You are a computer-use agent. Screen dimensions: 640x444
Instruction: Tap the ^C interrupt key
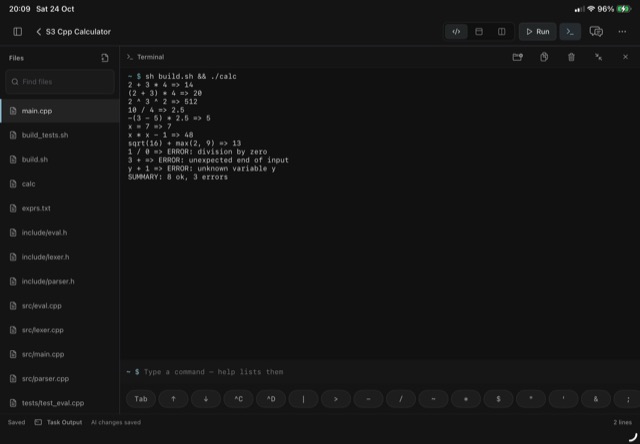tap(238, 399)
